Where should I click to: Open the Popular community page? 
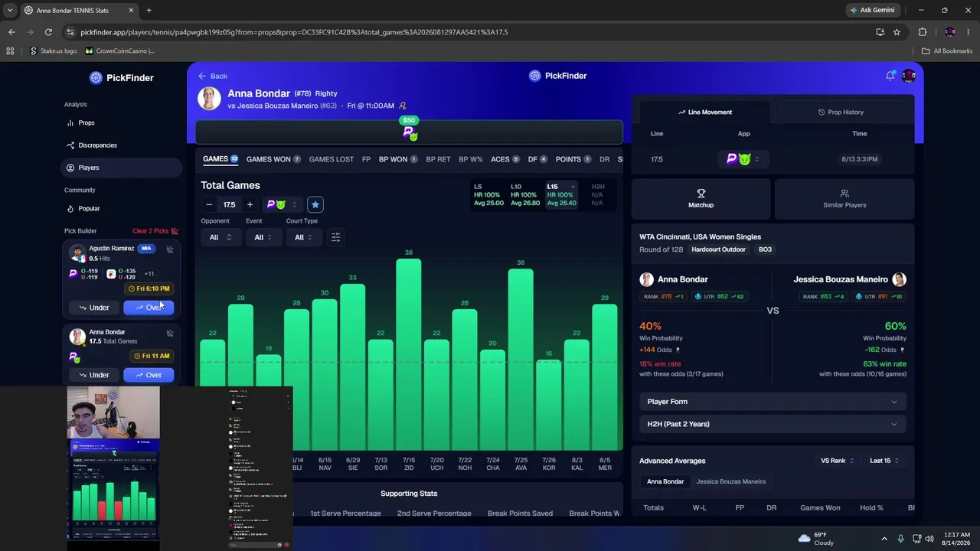click(121, 208)
